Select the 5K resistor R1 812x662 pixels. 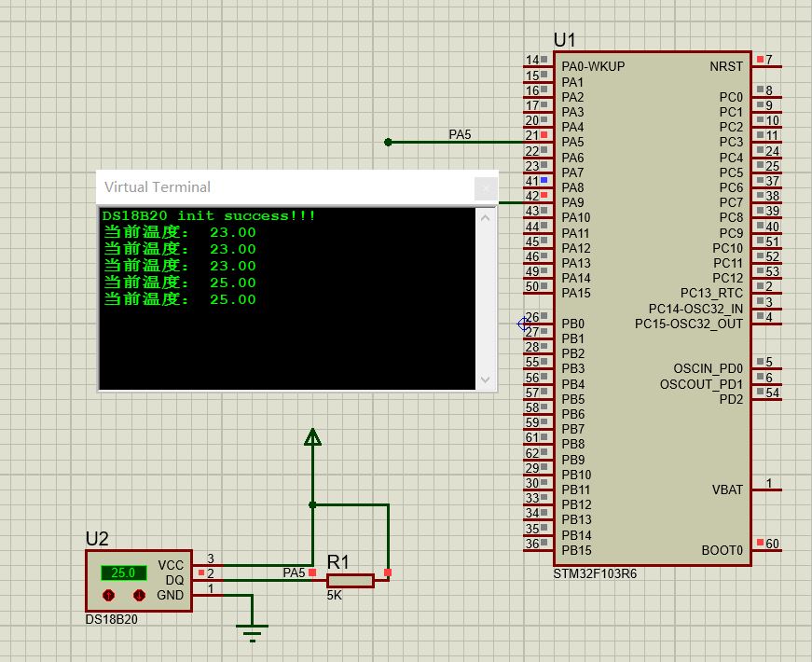point(350,580)
